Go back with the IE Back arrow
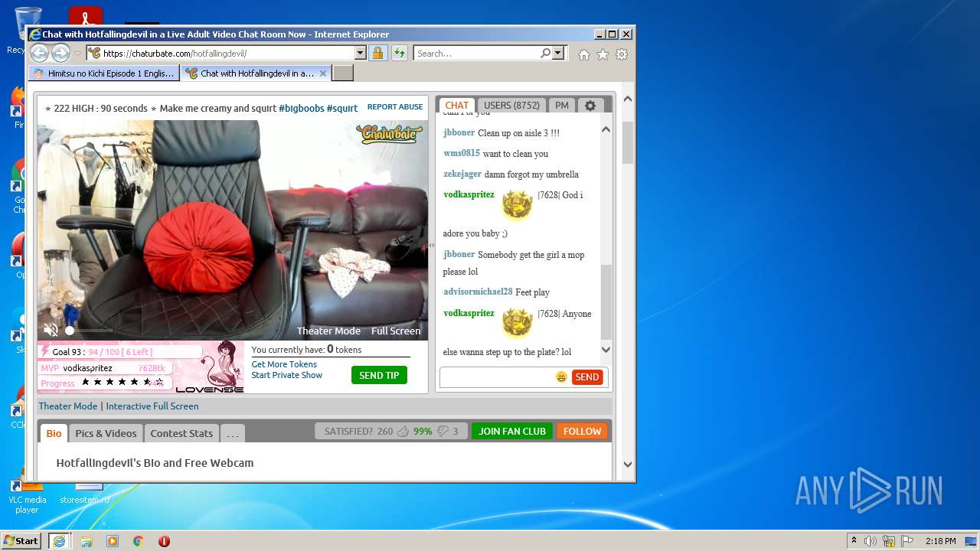The height and width of the screenshot is (551, 980). click(x=39, y=53)
